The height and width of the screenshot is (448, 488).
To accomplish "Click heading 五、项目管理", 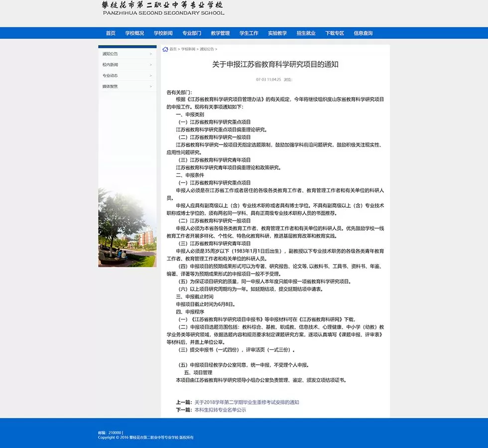I will [198, 373].
